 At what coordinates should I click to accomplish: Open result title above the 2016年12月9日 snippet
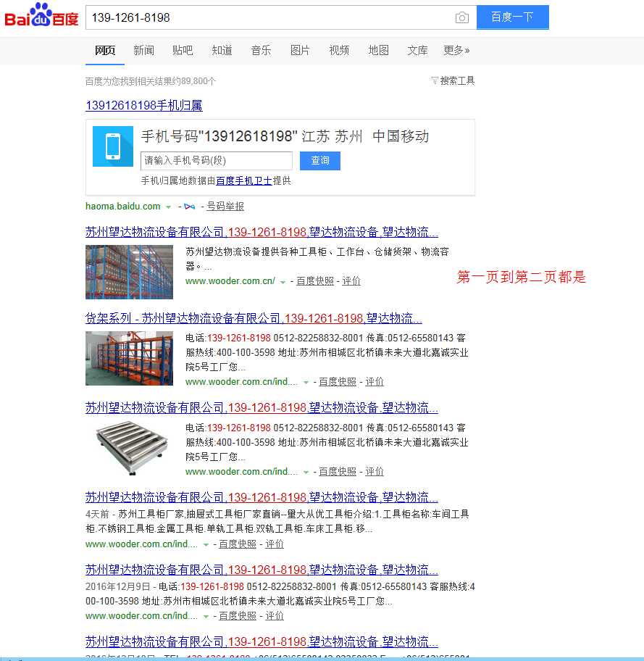coord(262,570)
